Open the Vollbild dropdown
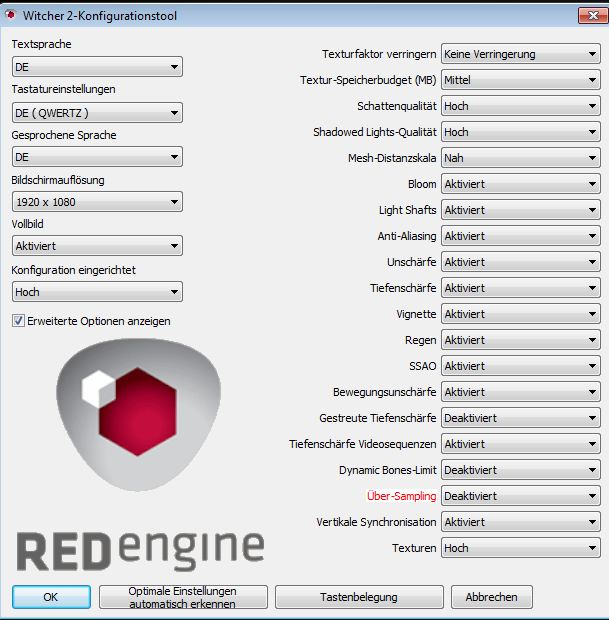 pos(97,246)
